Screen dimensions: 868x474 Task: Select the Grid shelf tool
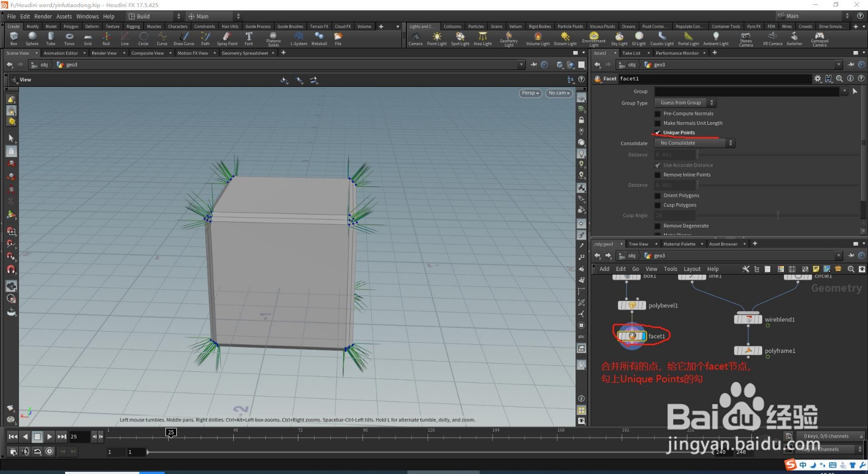point(87,39)
